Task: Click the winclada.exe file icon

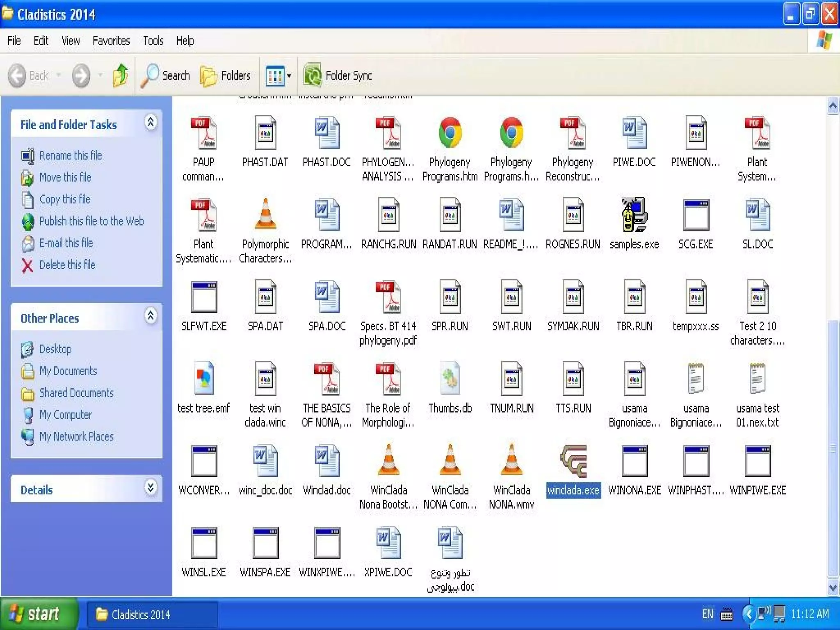Action: [x=573, y=461]
